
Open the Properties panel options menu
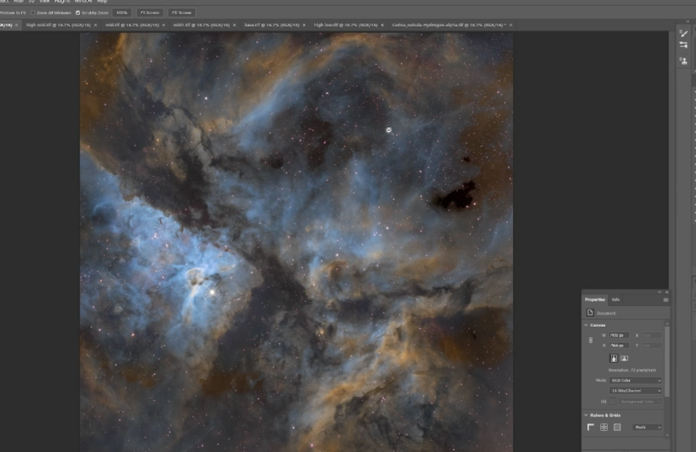(665, 300)
